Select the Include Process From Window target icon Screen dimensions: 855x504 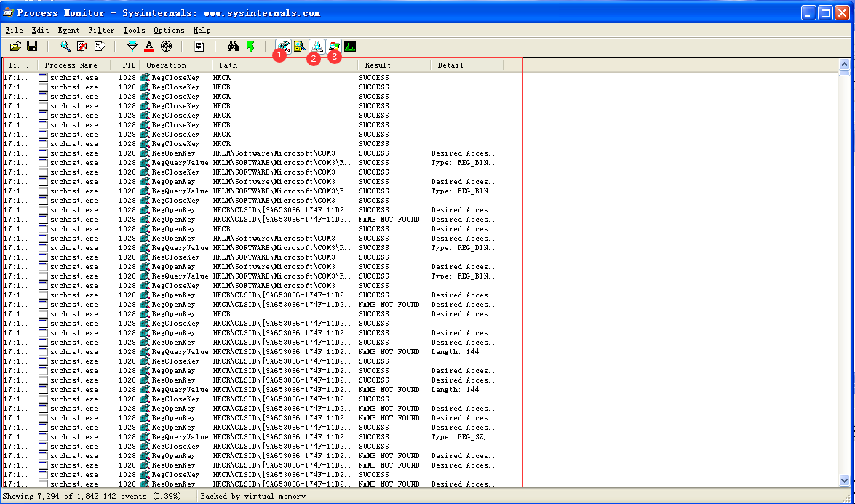[x=167, y=47]
